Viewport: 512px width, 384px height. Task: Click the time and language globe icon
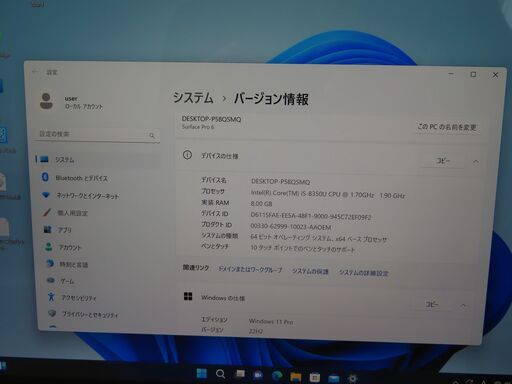pyautogui.click(x=50, y=263)
